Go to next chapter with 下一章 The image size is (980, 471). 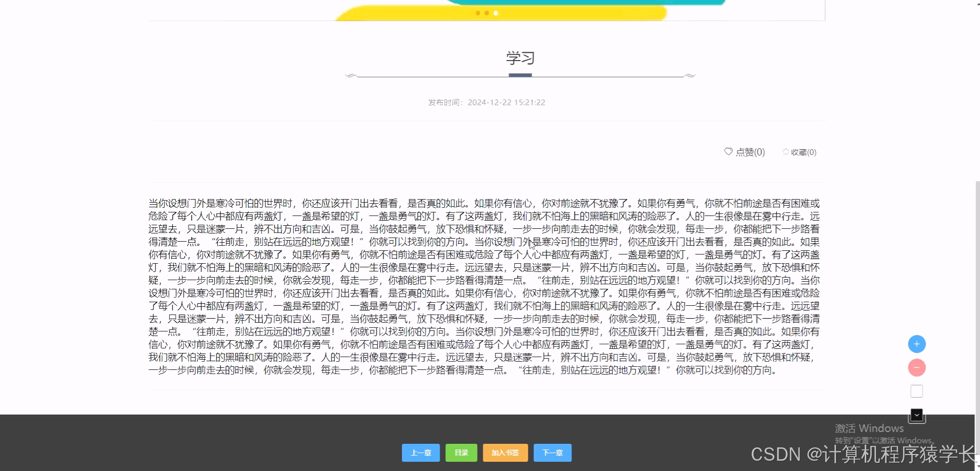(x=553, y=453)
